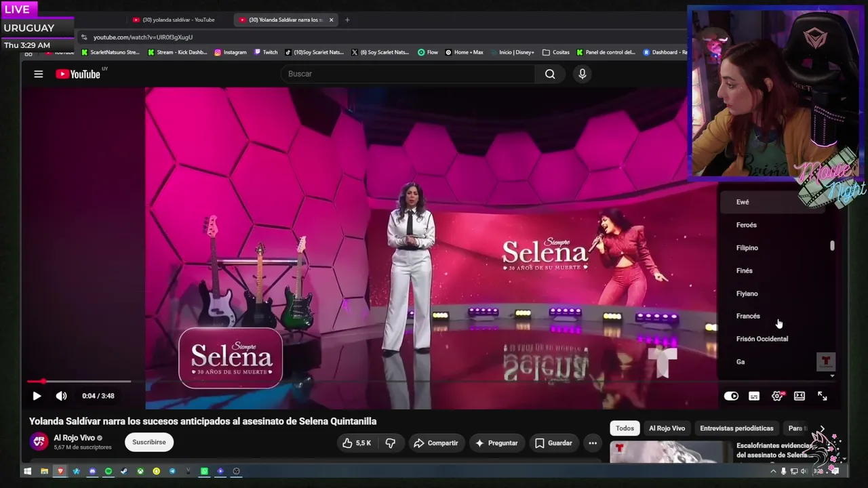Screen dimensions: 868x488
Task: Open File Explorer from the taskbar
Action: 44,471
